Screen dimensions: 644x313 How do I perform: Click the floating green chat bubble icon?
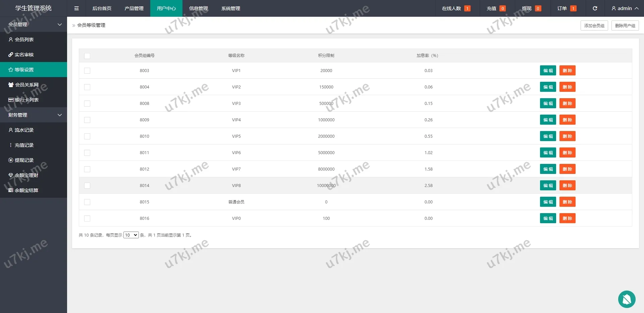tap(627, 299)
